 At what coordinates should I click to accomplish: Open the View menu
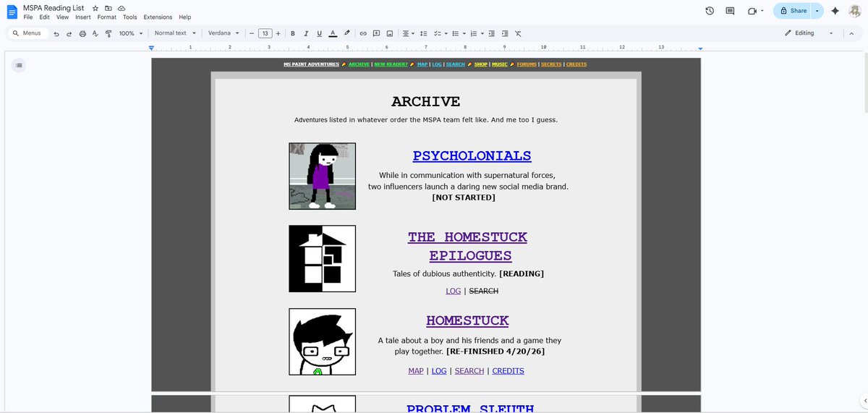pyautogui.click(x=63, y=17)
